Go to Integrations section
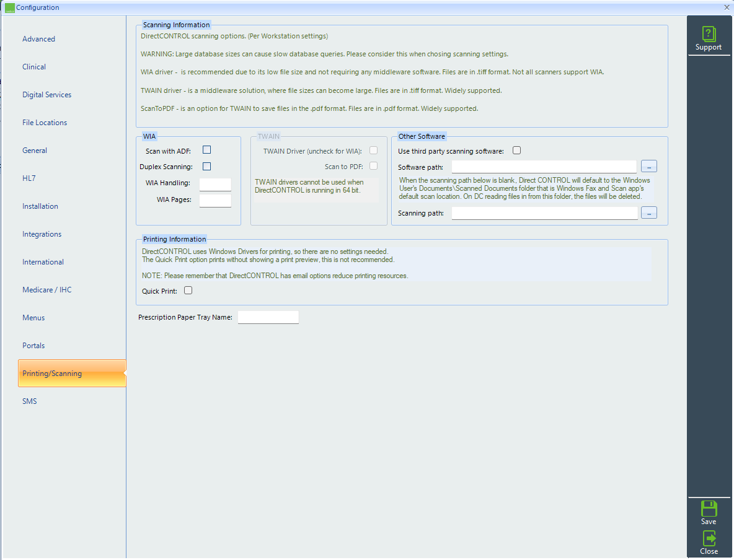The width and height of the screenshot is (734, 560). [42, 234]
